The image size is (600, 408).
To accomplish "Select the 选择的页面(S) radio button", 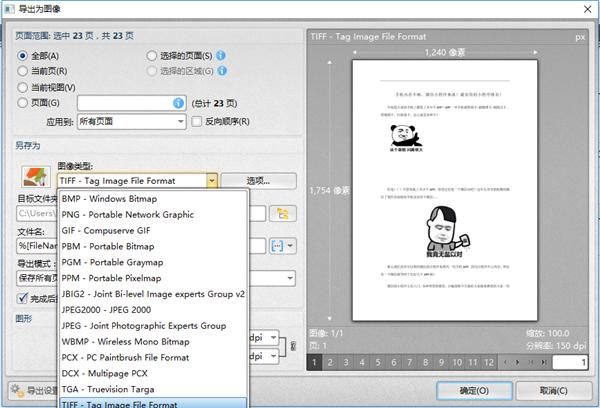I will 152,56.
